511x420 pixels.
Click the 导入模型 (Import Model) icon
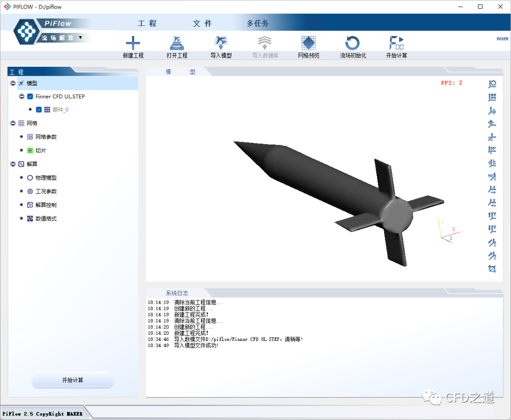pyautogui.click(x=221, y=44)
